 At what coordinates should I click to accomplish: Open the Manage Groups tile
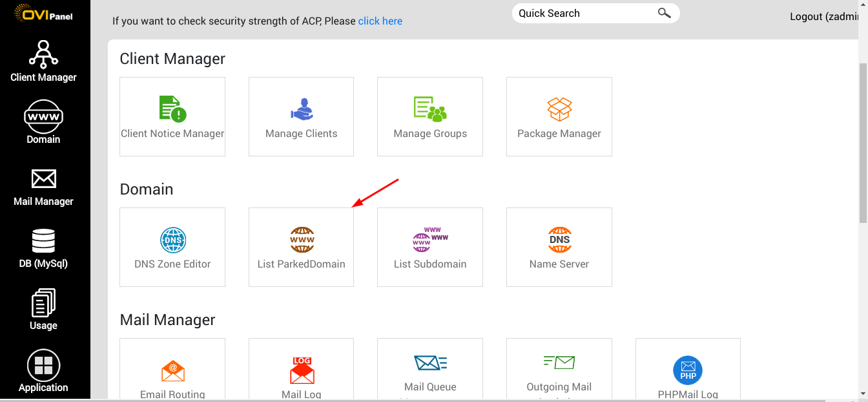pyautogui.click(x=430, y=117)
